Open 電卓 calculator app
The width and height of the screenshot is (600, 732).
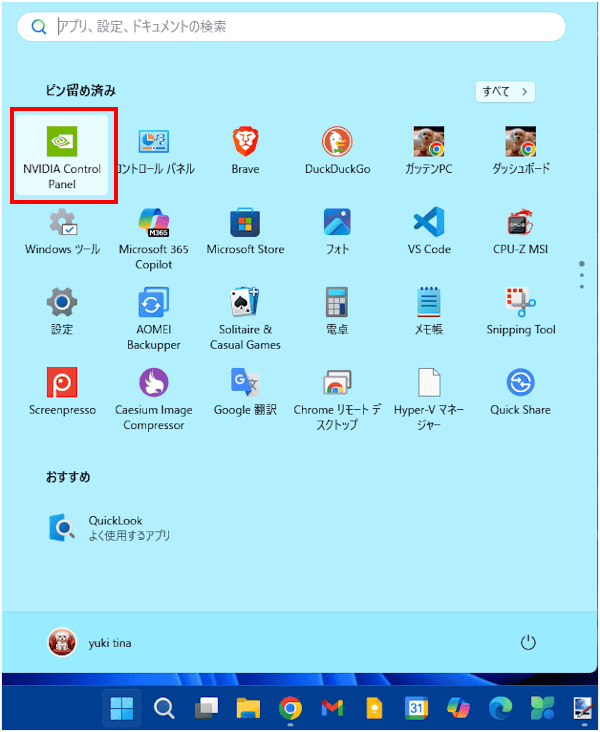pyautogui.click(x=337, y=312)
